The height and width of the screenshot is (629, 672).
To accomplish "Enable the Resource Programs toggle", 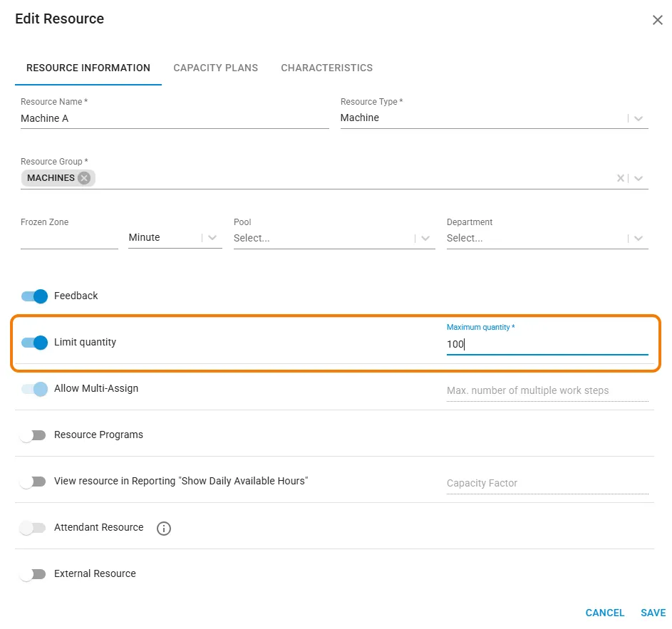I will (x=33, y=435).
